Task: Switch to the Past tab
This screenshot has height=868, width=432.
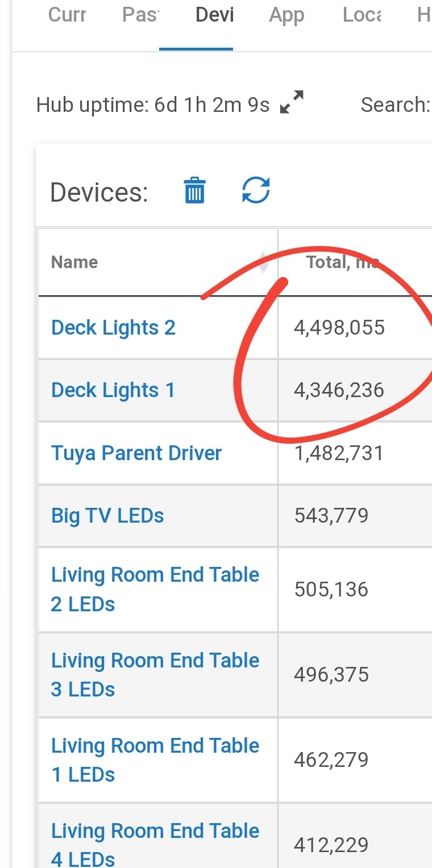Action: coord(140,15)
